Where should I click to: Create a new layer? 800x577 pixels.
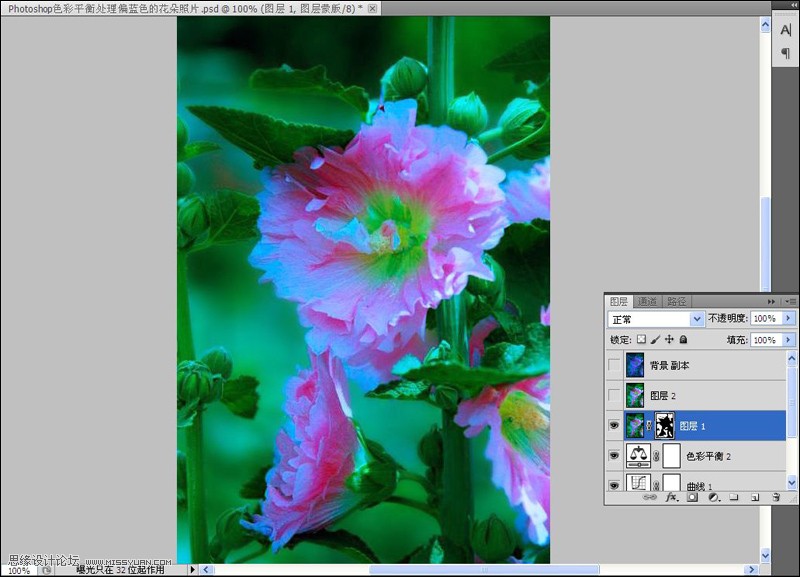coord(754,497)
